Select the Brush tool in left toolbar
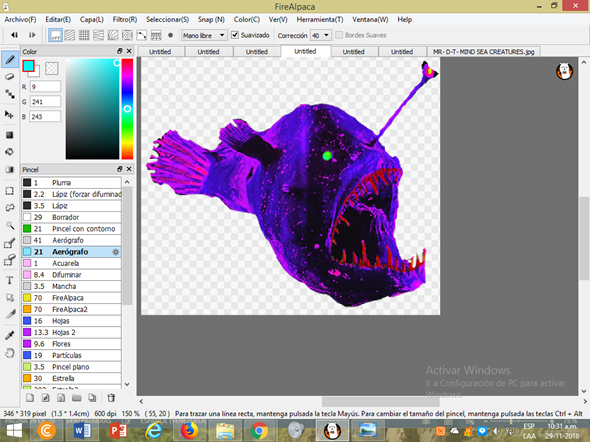The image size is (590, 442). click(x=10, y=59)
